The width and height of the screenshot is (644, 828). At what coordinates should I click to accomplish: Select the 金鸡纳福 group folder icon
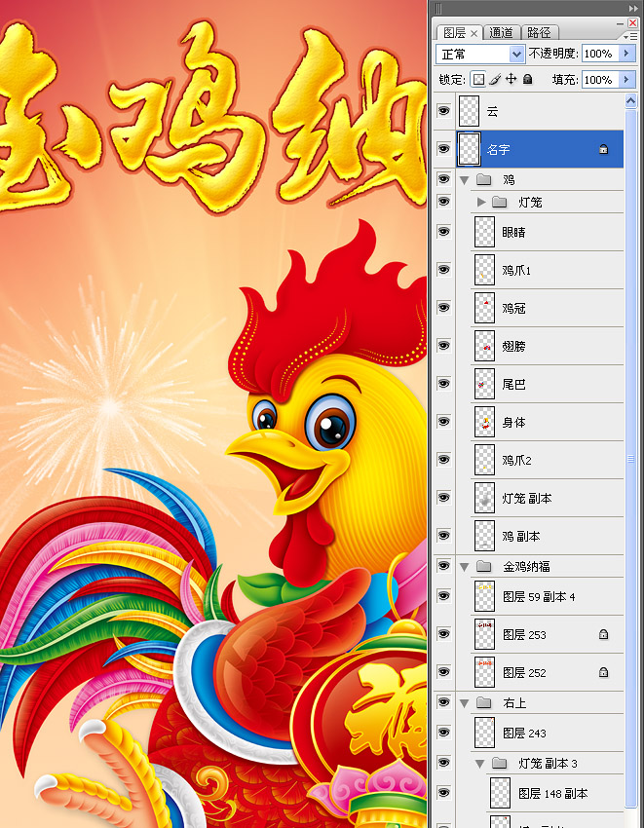pyautogui.click(x=483, y=566)
